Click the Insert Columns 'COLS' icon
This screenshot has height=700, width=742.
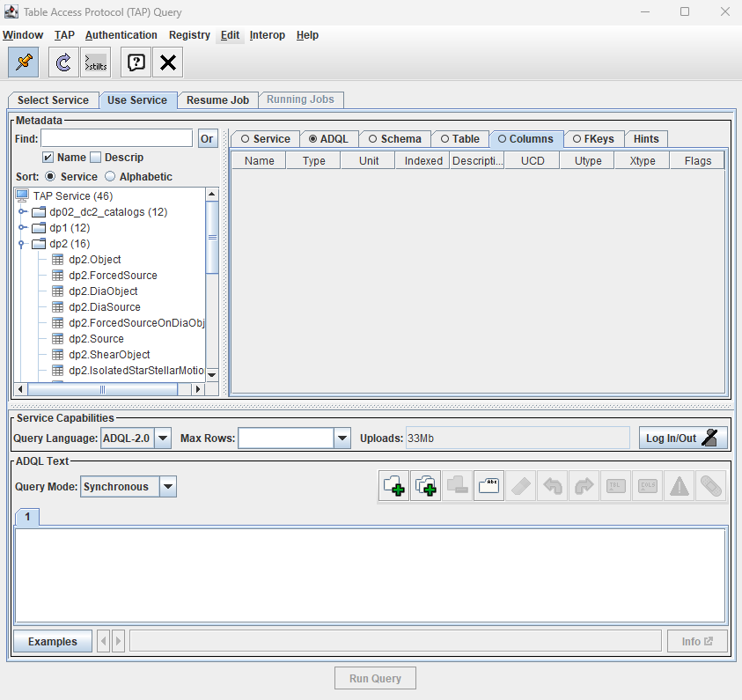click(647, 486)
